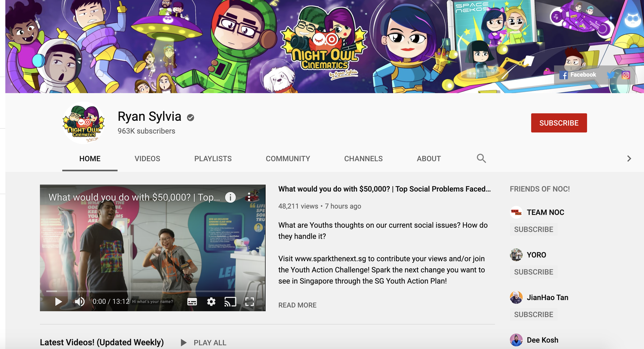Open the COMMUNITY tab
Image resolution: width=644 pixels, height=349 pixels.
[x=288, y=159]
